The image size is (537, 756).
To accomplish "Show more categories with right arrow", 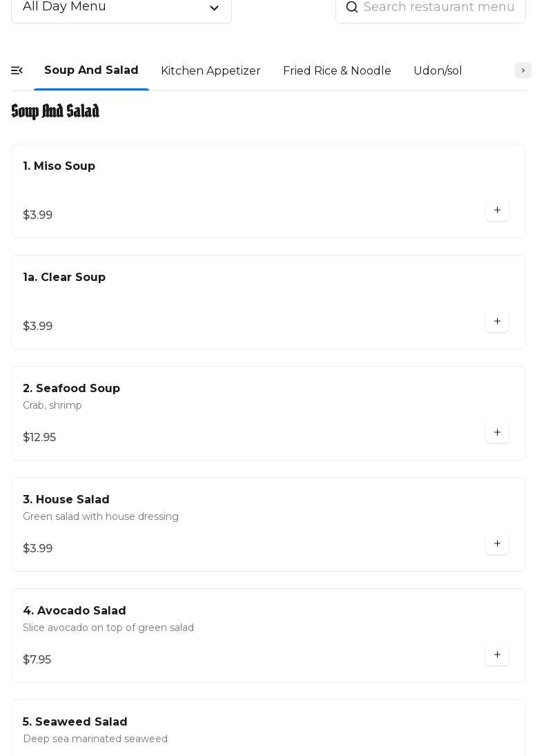I will point(523,70).
